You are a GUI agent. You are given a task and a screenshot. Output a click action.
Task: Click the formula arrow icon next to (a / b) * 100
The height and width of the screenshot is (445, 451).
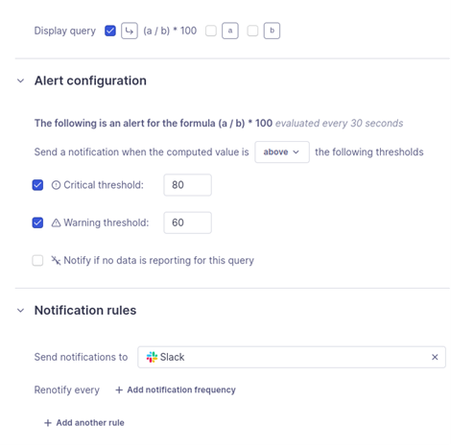pyautogui.click(x=129, y=31)
